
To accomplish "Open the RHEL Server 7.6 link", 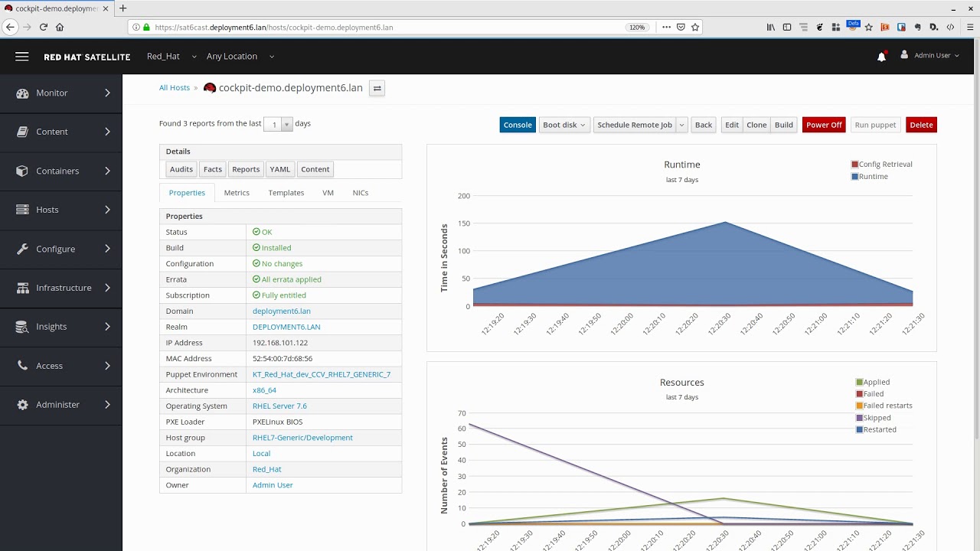I will pos(279,406).
